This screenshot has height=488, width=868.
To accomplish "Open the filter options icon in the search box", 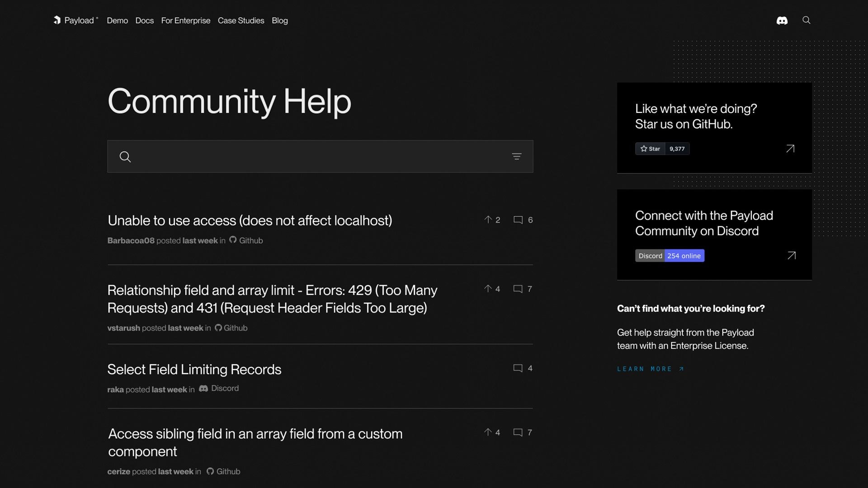I will pos(517,156).
